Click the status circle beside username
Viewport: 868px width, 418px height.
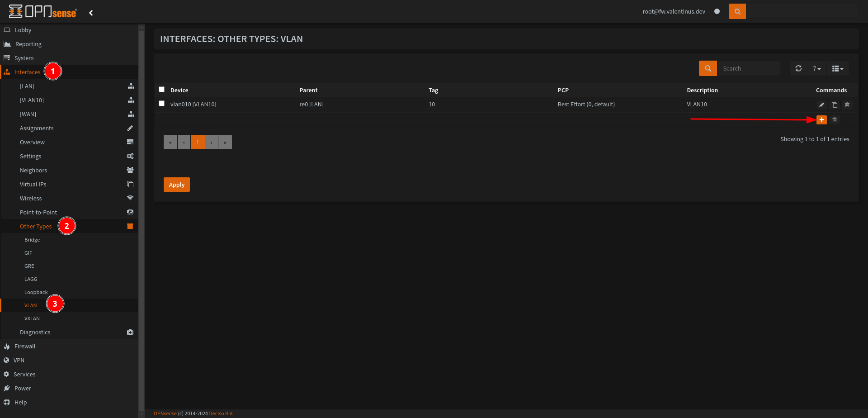(x=717, y=11)
